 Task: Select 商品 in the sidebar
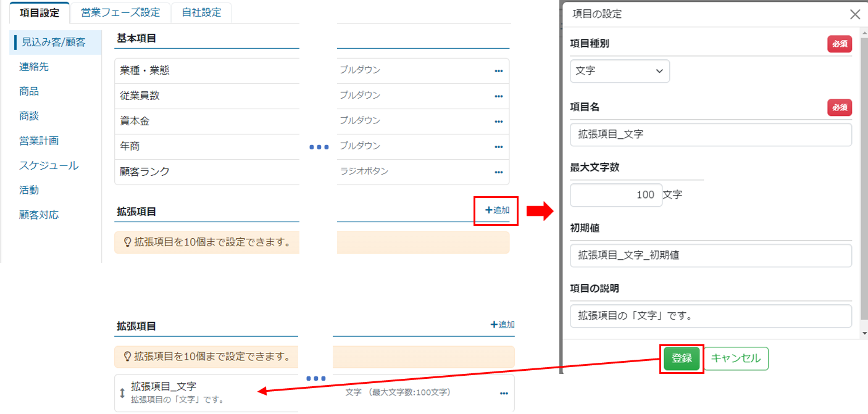(29, 91)
